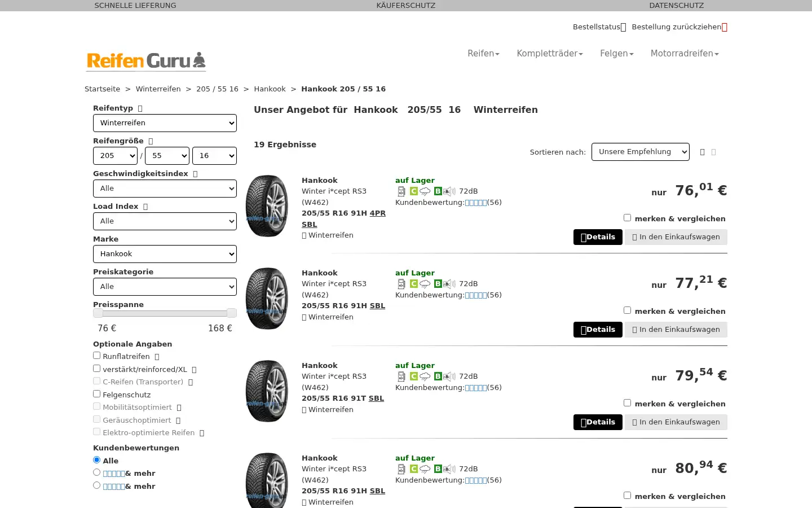Go to Startseite in the breadcrumb
The height and width of the screenshot is (508, 812).
(102, 89)
